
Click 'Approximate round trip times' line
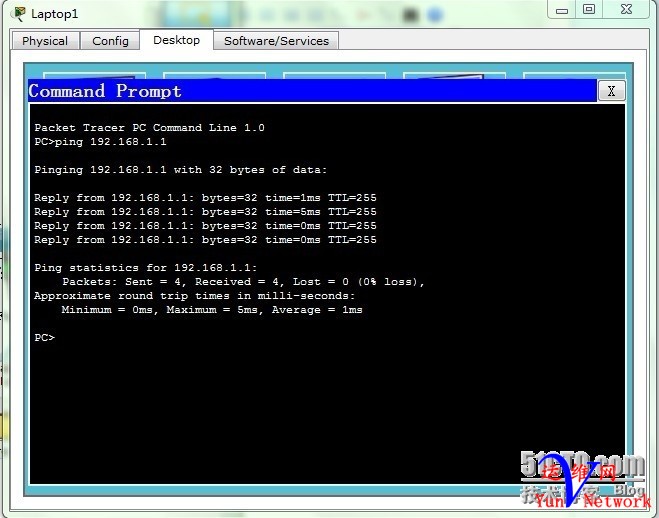point(194,296)
